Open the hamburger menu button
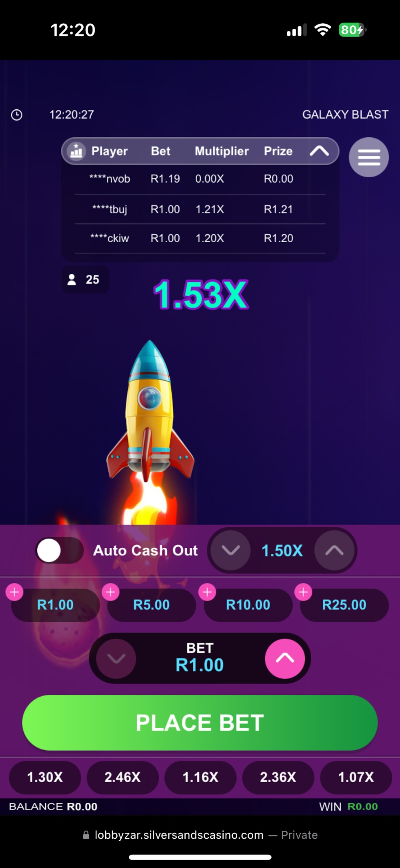The width and height of the screenshot is (400, 868). click(368, 157)
